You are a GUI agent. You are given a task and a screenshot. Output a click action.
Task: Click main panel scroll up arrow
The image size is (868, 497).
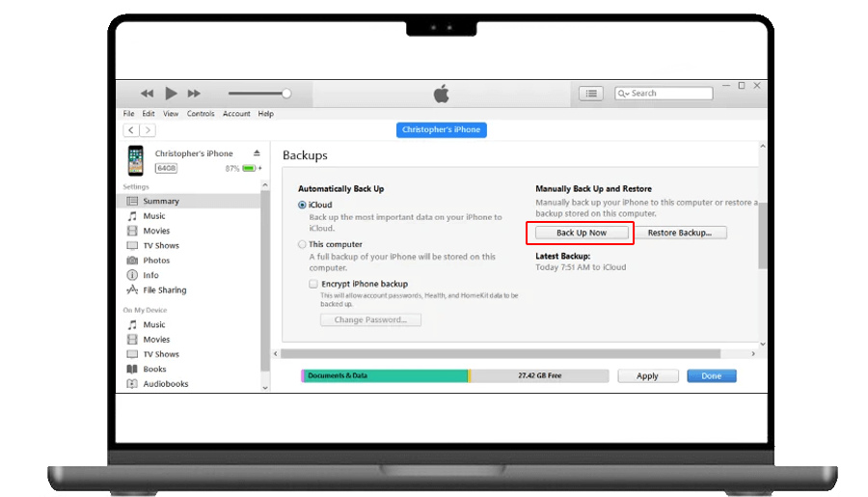pyautogui.click(x=763, y=147)
